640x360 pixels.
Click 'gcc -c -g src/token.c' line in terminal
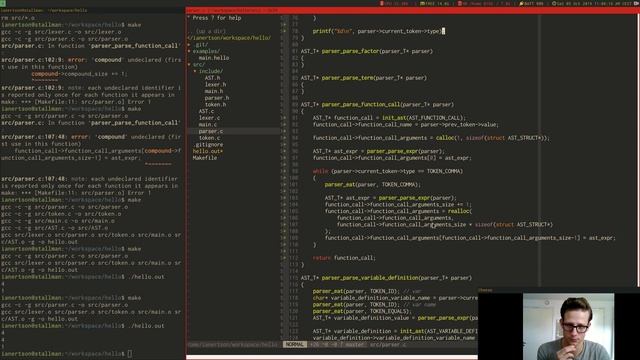click(x=61, y=214)
